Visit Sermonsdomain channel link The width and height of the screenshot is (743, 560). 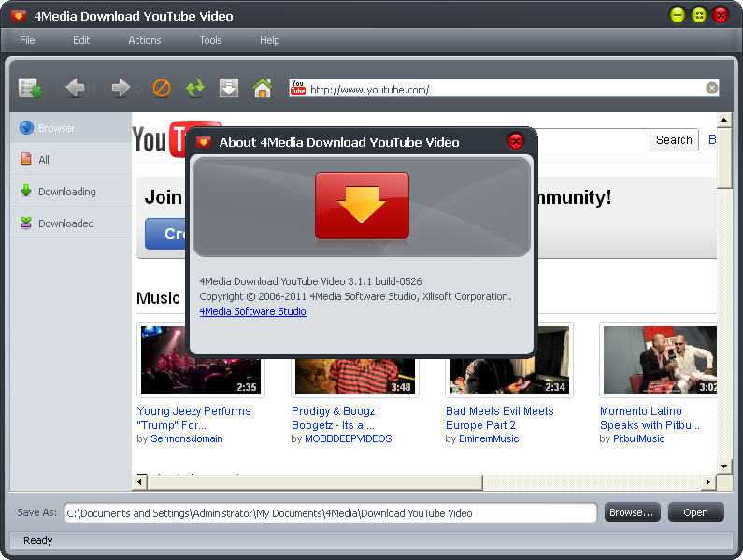pyautogui.click(x=187, y=438)
